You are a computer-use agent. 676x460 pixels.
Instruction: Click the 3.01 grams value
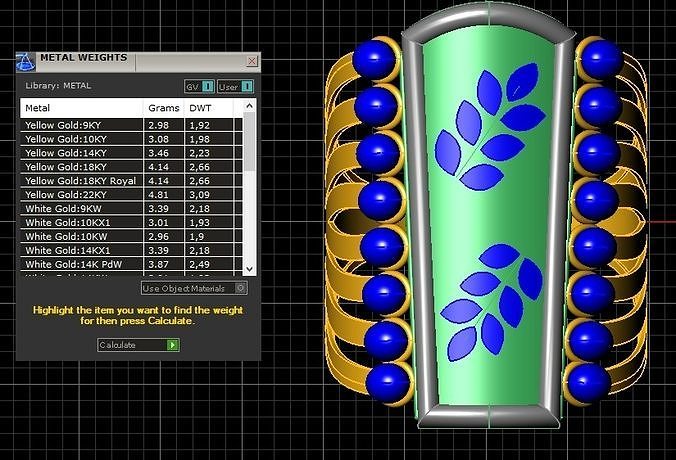[x=158, y=222]
